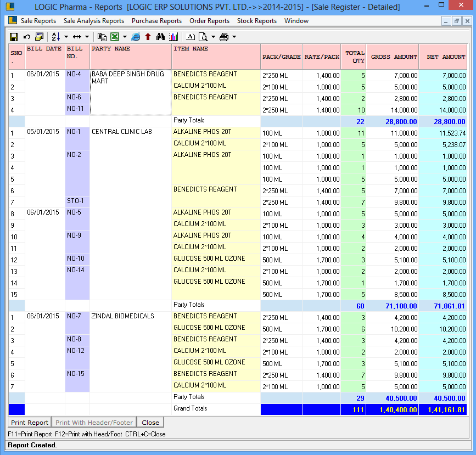Minimize the inner report window
The width and height of the screenshot is (476, 455).
coord(446,21)
